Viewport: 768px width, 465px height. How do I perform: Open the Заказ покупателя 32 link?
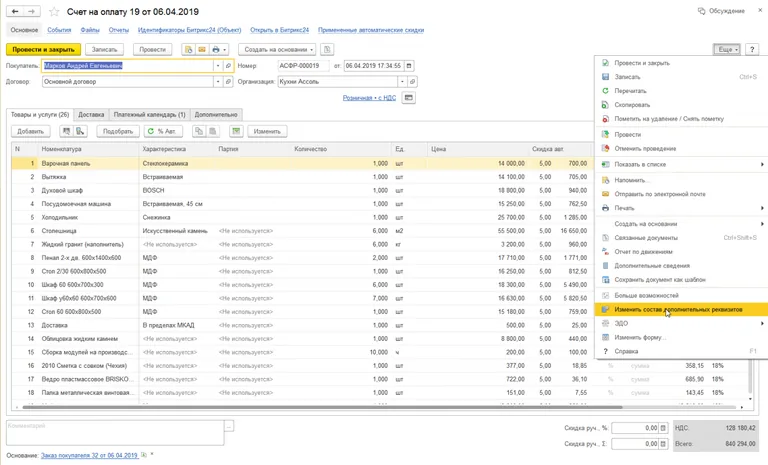(90, 456)
